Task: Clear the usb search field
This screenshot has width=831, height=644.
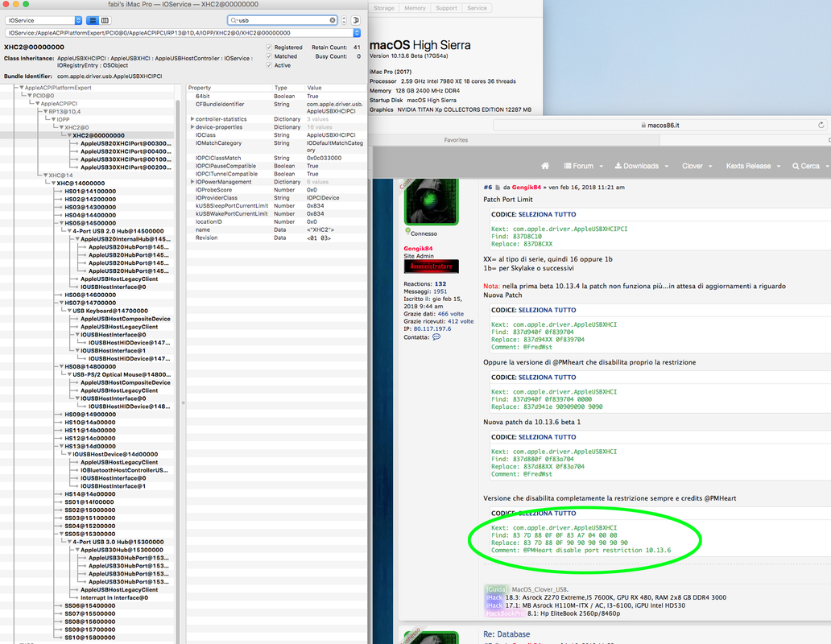Action: (333, 20)
